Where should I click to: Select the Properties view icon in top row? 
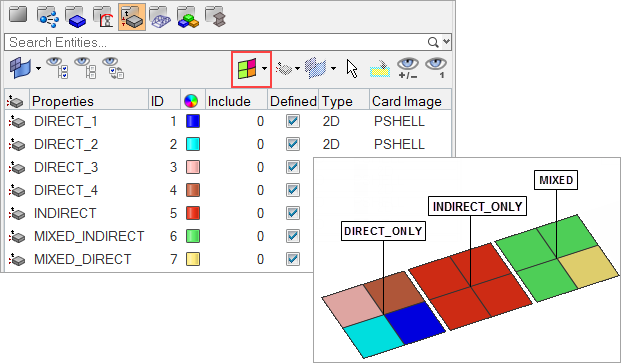click(x=132, y=17)
